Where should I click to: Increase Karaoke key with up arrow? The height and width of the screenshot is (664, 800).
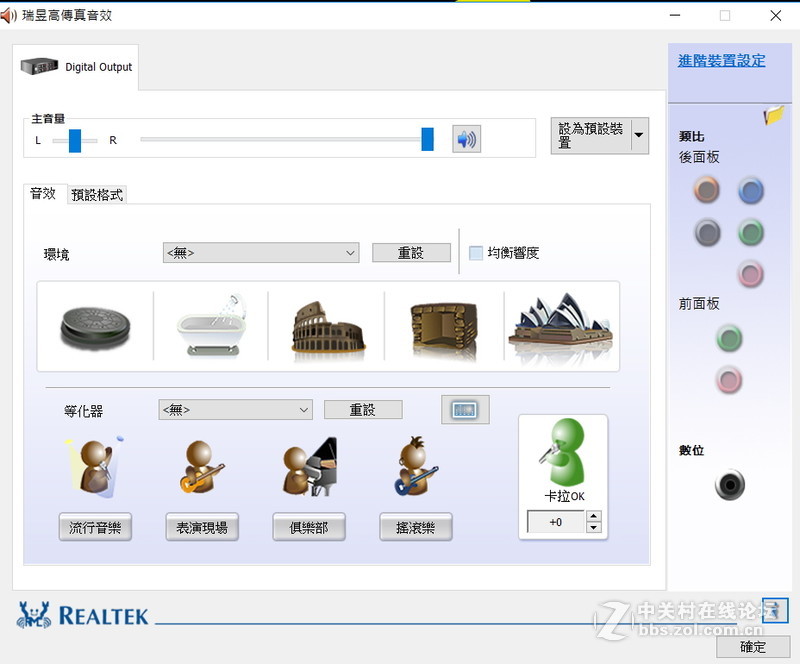pos(593,516)
